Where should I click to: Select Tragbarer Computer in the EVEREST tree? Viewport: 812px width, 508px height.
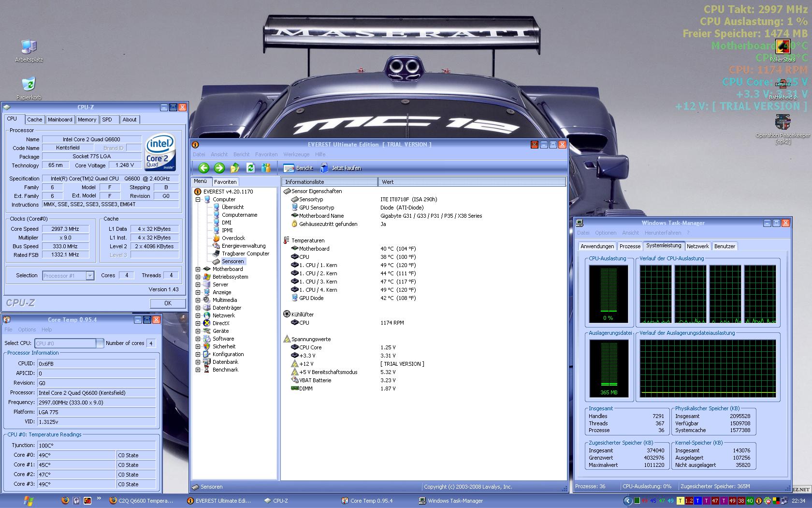click(x=246, y=254)
